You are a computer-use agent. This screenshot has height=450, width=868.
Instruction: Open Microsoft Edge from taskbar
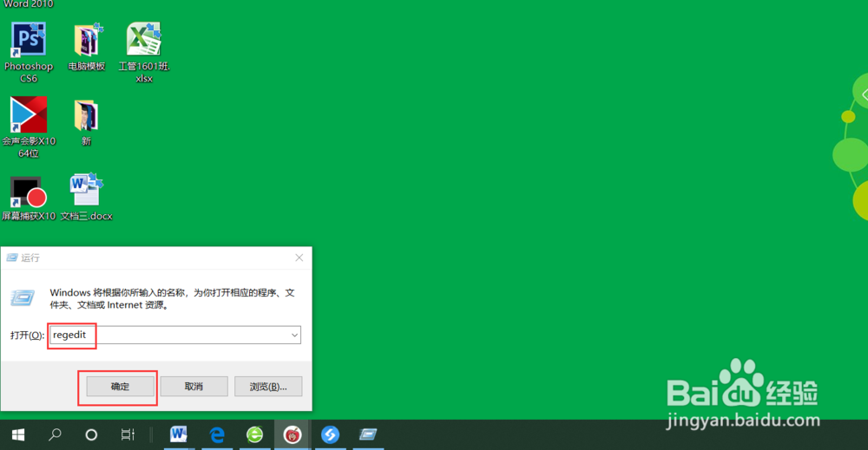coord(217,435)
